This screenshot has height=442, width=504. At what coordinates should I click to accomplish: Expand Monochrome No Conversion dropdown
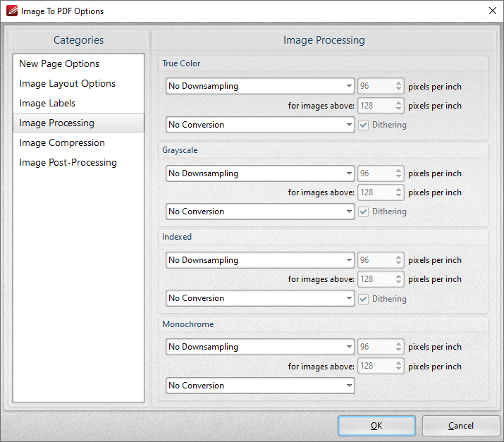click(260, 386)
